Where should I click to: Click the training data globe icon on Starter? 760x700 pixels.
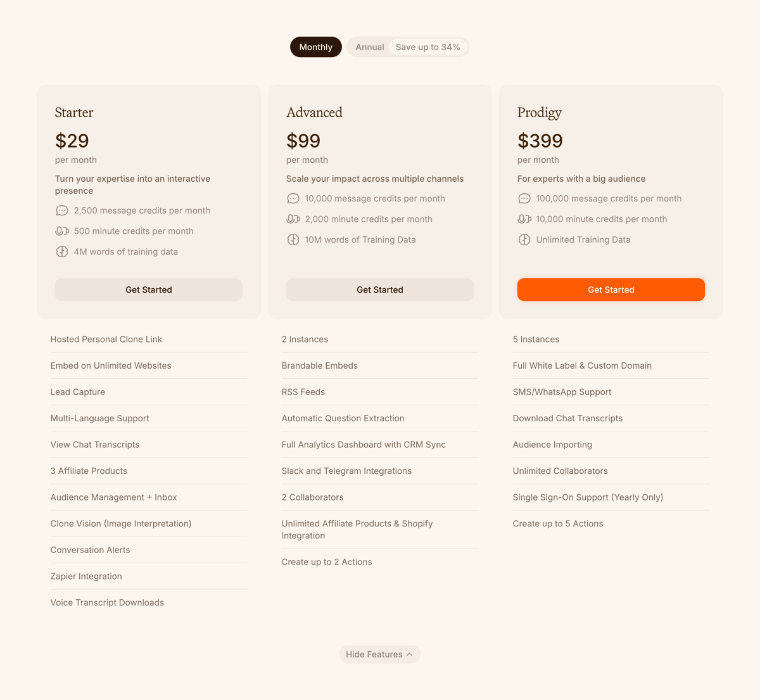click(61, 251)
